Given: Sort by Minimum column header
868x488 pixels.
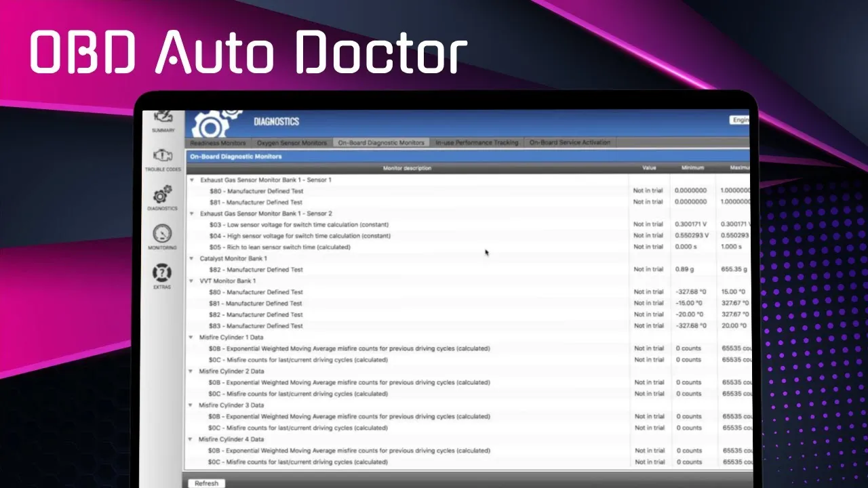Looking at the screenshot, I should click(x=692, y=168).
